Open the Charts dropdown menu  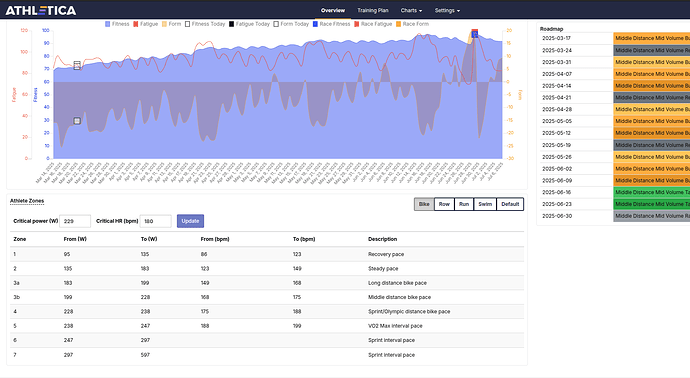(x=411, y=11)
